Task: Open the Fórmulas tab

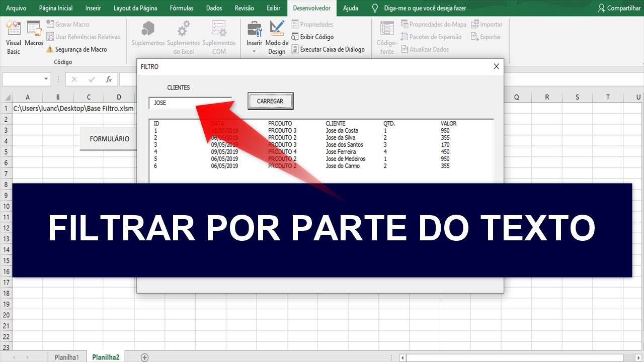Action: pyautogui.click(x=182, y=8)
